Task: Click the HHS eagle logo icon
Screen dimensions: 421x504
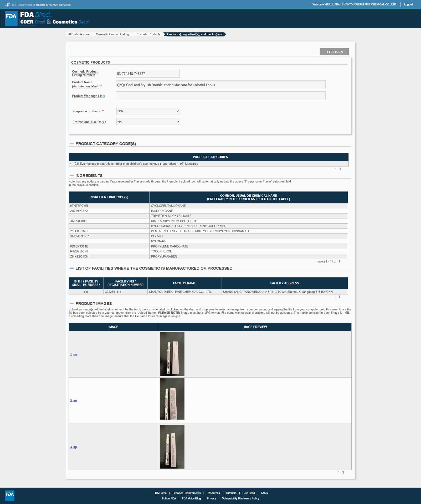Action: tap(8, 4)
